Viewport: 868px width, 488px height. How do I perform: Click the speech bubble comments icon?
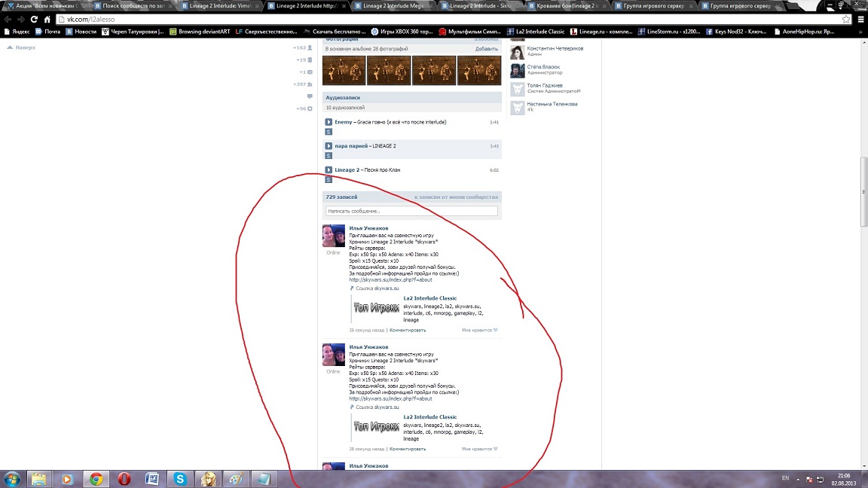pos(310,96)
